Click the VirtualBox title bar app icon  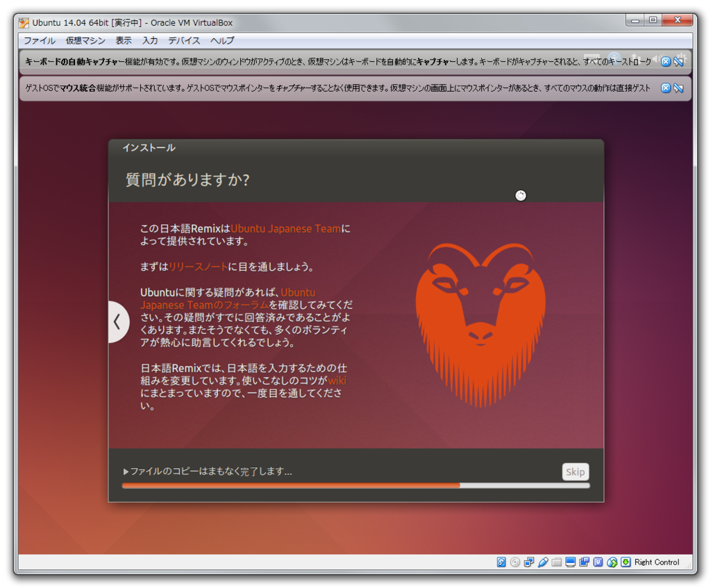pyautogui.click(x=24, y=23)
